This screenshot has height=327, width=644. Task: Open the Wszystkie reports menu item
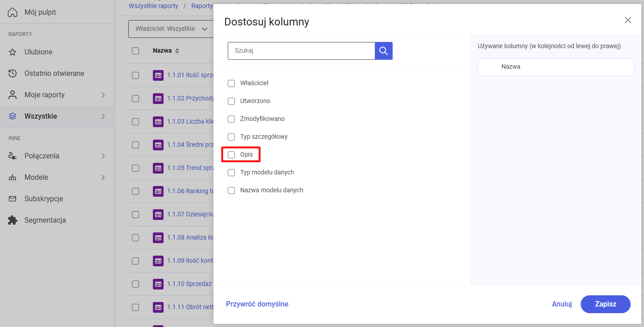pyautogui.click(x=41, y=116)
